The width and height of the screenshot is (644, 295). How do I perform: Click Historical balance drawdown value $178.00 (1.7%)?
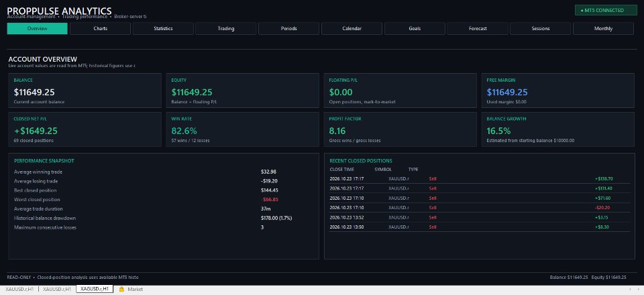coord(276,218)
